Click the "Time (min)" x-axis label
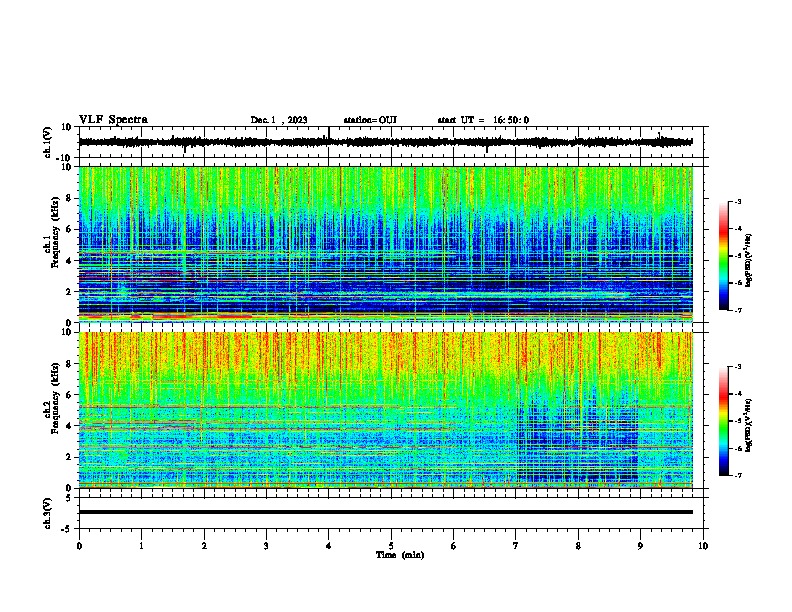The width and height of the screenshot is (792, 612). pos(400,555)
